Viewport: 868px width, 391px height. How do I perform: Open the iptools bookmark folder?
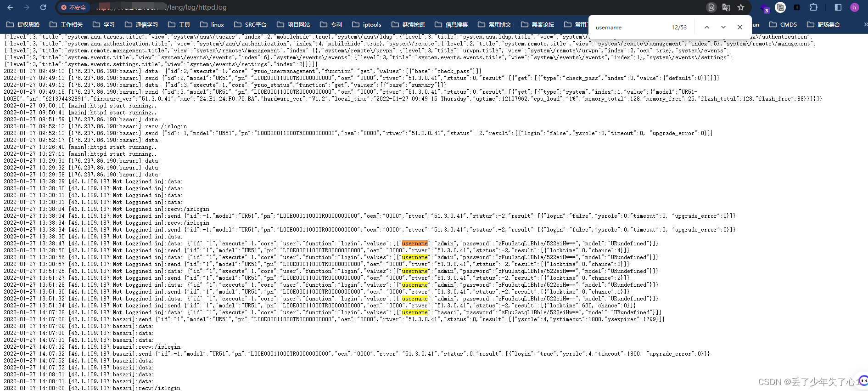[367, 24]
